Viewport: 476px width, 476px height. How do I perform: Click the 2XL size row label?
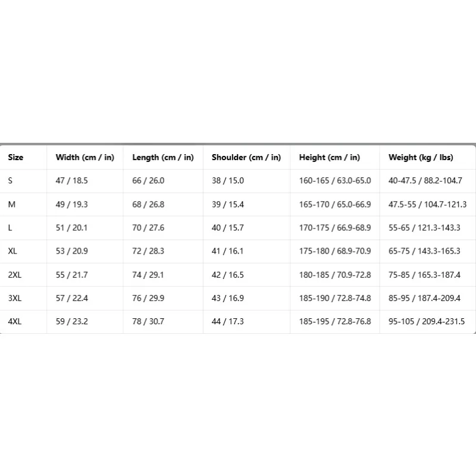pos(14,275)
